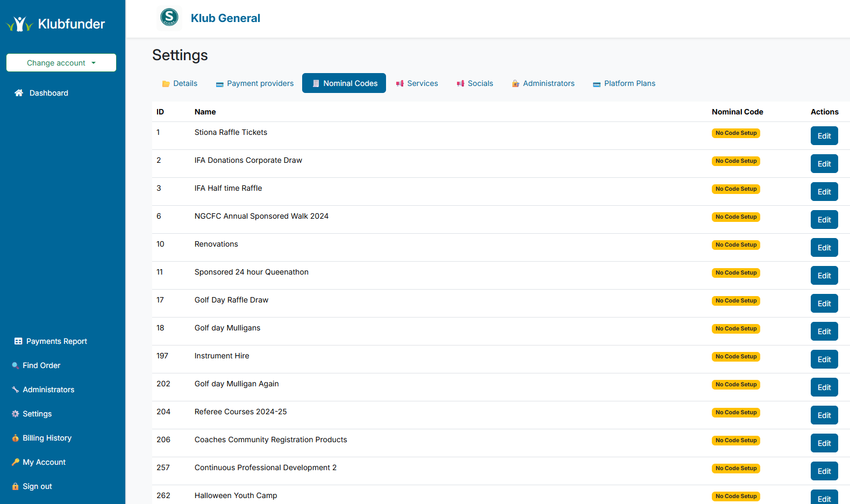Open Payments Report from sidebar

[56, 341]
